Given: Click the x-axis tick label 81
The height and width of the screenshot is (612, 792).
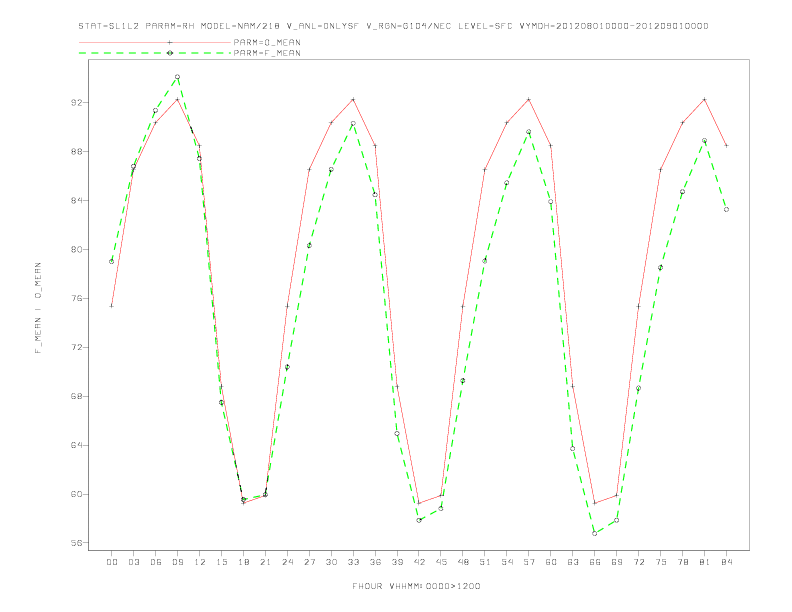Looking at the screenshot, I should click(x=705, y=562).
